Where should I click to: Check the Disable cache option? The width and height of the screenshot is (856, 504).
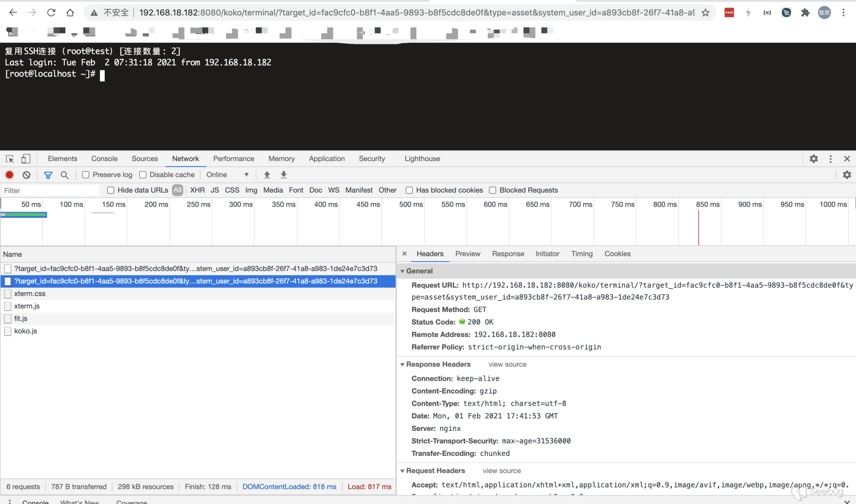pos(143,175)
